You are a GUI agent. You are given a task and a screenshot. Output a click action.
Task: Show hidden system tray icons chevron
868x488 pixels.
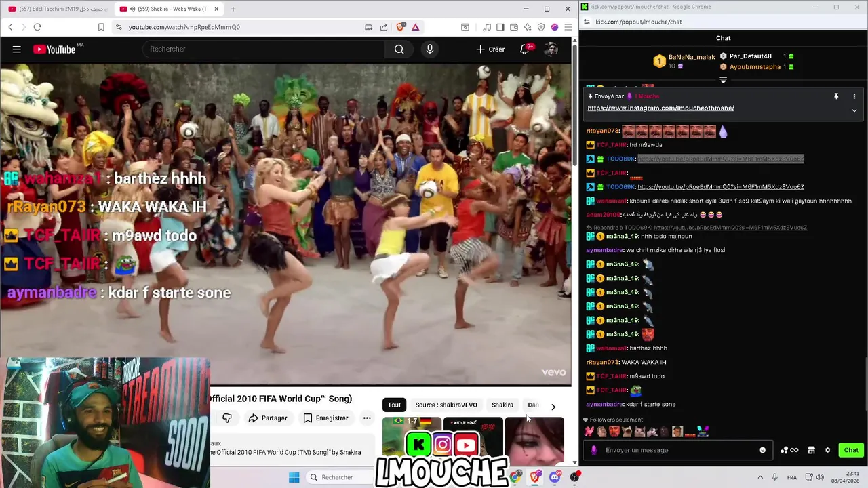(759, 477)
